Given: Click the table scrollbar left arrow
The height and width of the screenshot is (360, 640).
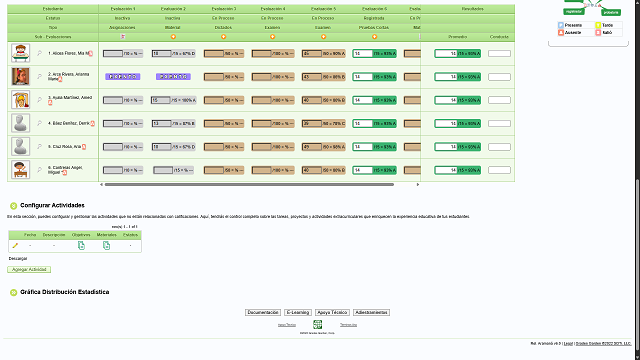Looking at the screenshot, I should (x=101, y=184).
